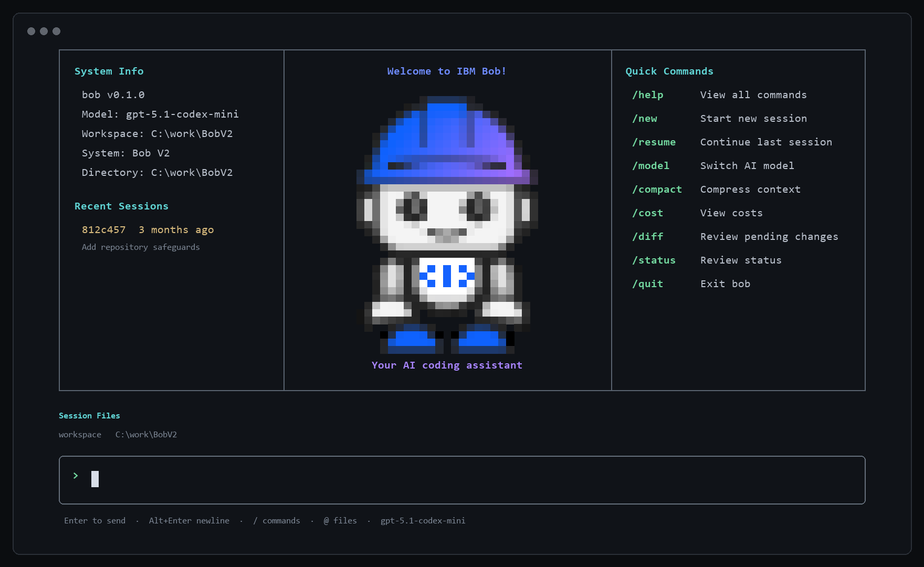The width and height of the screenshot is (924, 567).
Task: Click 'Review pending changes' description
Action: point(769,237)
